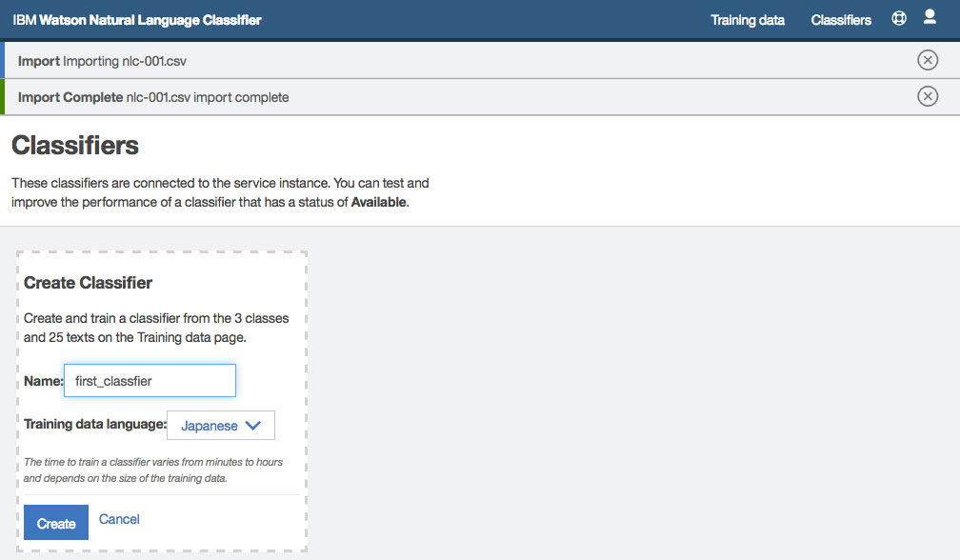Click the 'Importing nlc-001.csv' message text

tap(102, 61)
